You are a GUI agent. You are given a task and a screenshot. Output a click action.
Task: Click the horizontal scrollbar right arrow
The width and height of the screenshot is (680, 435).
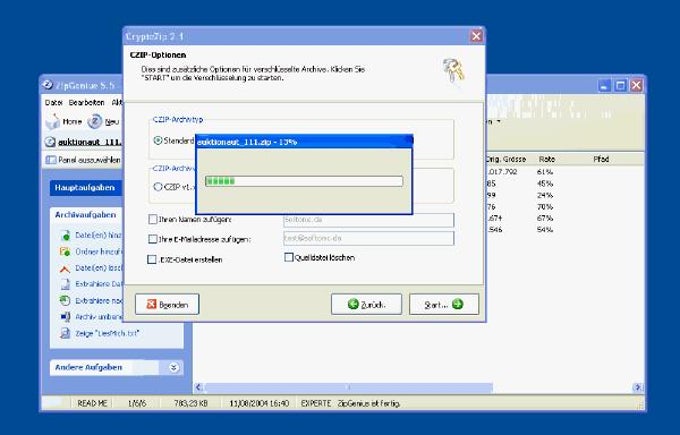click(638, 387)
